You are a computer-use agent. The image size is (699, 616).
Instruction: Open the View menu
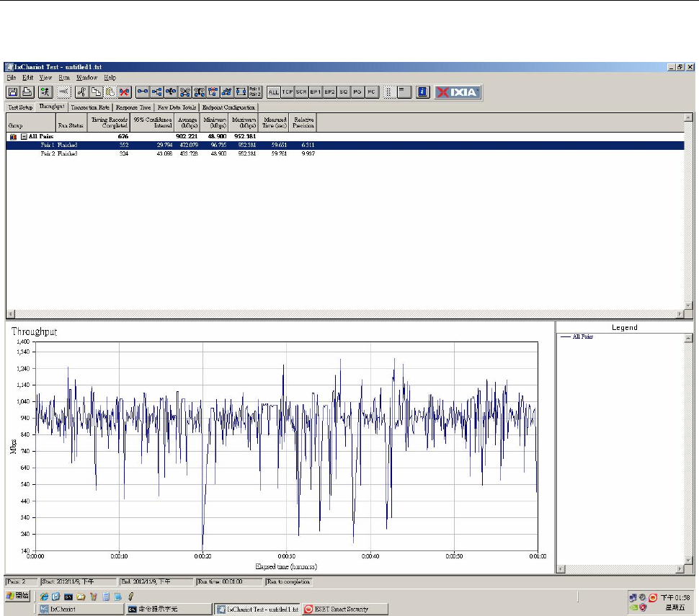(x=46, y=77)
